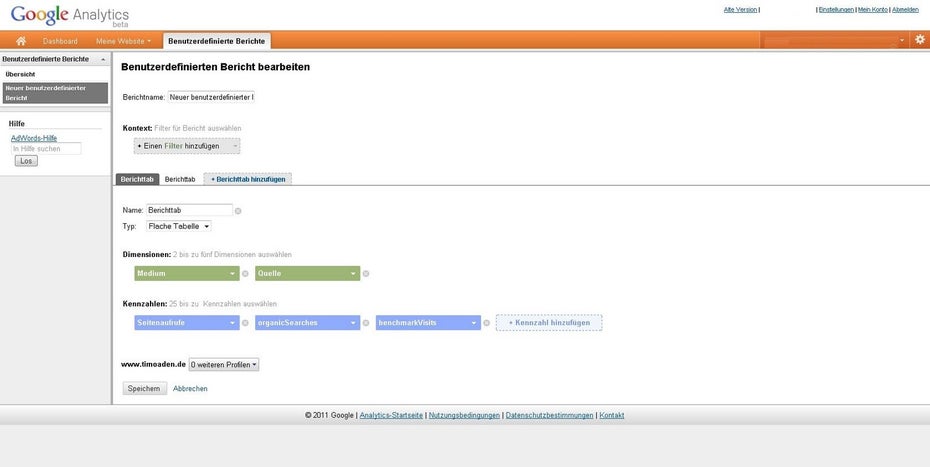Viewport: 930px width, 467px height.
Task: Focus the tab Name input field
Action: pos(189,210)
